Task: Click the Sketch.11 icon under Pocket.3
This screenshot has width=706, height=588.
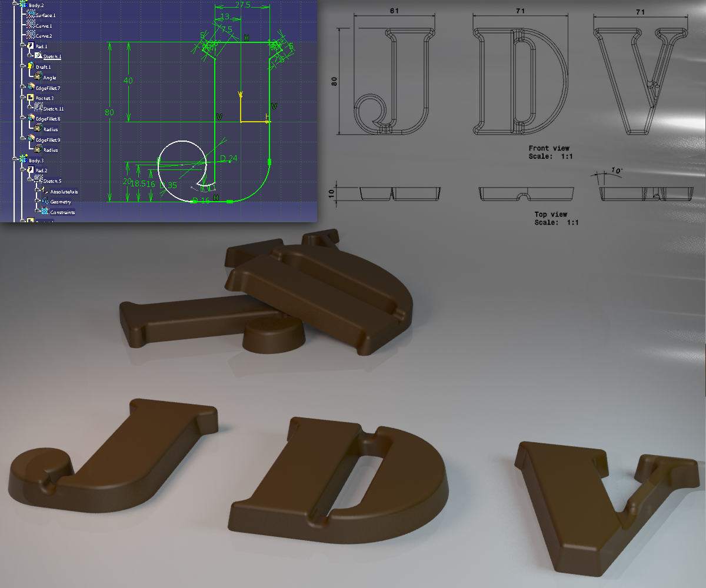Action: (x=38, y=108)
